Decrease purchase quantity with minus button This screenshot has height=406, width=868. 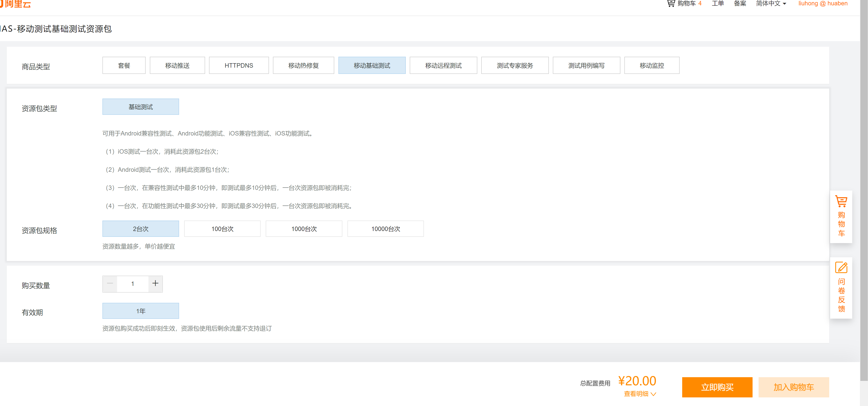pyautogui.click(x=110, y=284)
